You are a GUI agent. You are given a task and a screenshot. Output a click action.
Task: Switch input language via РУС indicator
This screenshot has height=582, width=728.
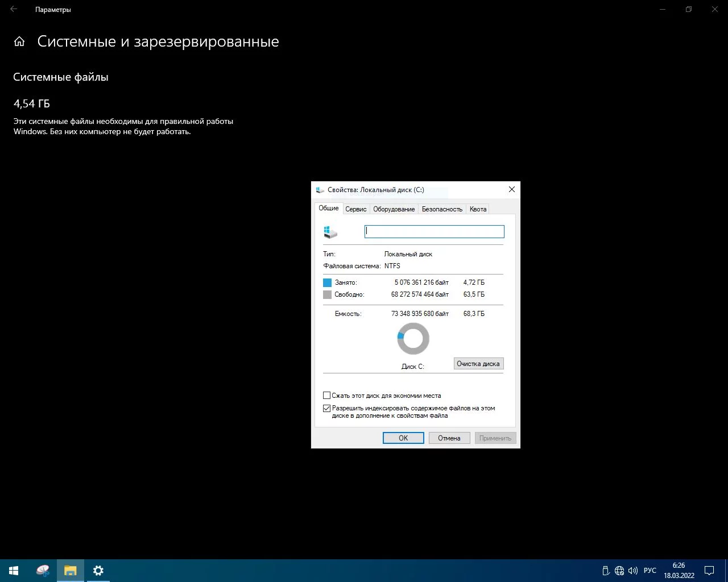tap(650, 571)
